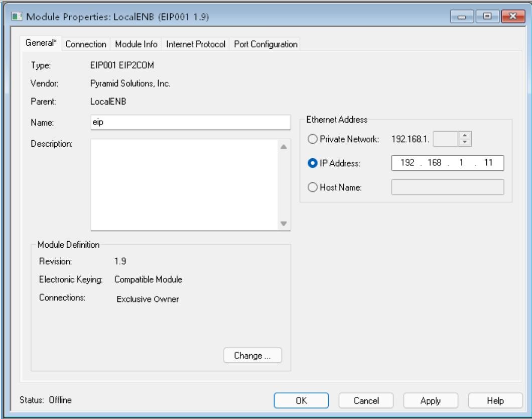Confirm with the OK button
This screenshot has width=532, height=419.
click(301, 401)
